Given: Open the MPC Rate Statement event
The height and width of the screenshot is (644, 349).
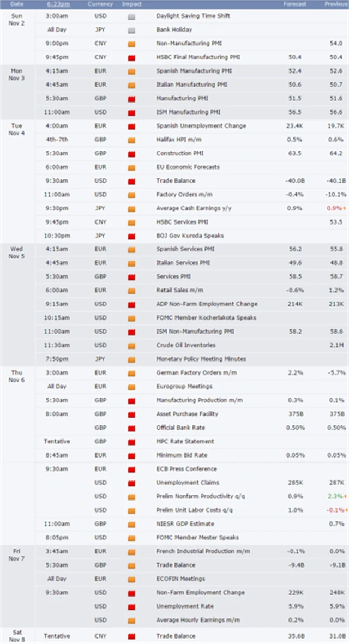Looking at the screenshot, I should 185,441.
